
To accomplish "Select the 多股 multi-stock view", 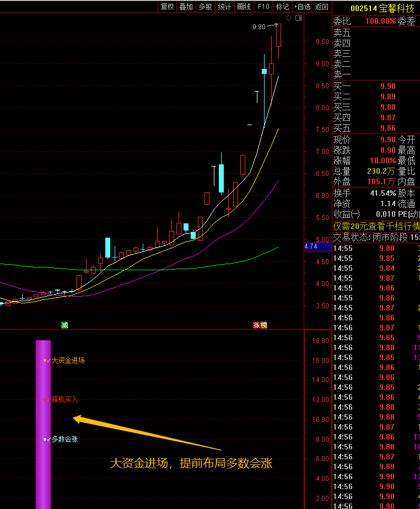I will pyautogui.click(x=205, y=7).
